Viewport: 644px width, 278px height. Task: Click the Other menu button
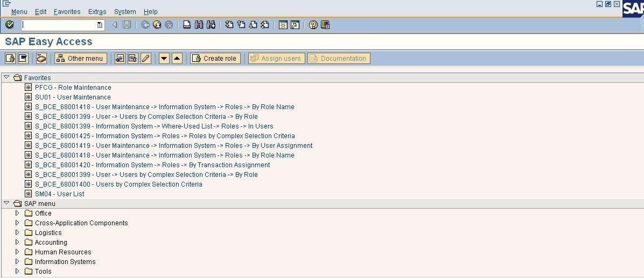coord(81,58)
